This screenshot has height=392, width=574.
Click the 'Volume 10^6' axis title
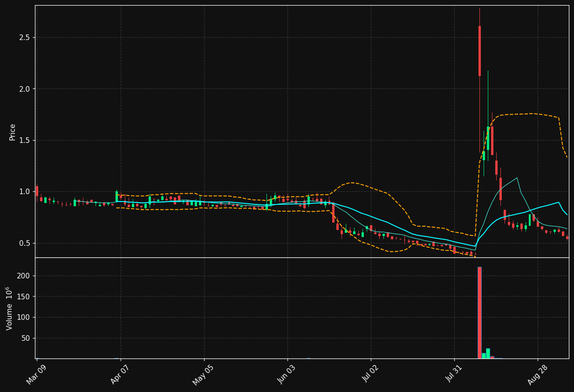click(x=10, y=308)
